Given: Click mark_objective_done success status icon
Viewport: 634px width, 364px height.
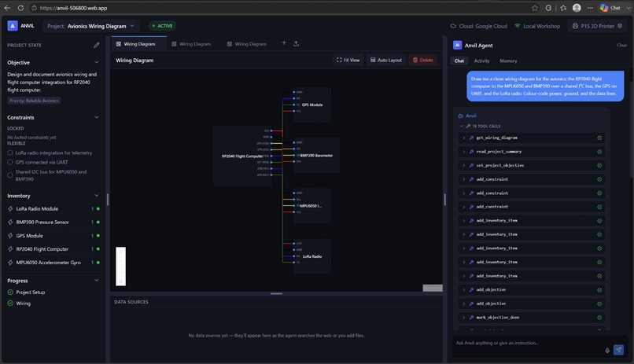Looking at the screenshot, I should pyautogui.click(x=599, y=318).
